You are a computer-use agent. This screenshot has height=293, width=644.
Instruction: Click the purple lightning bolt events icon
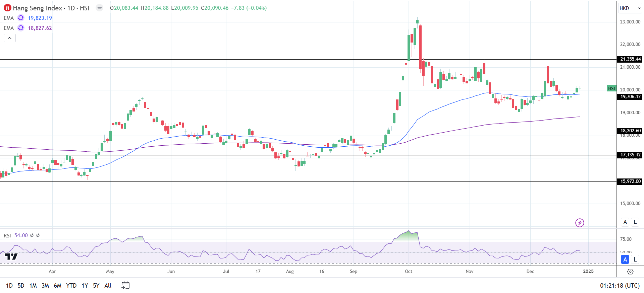(x=580, y=223)
